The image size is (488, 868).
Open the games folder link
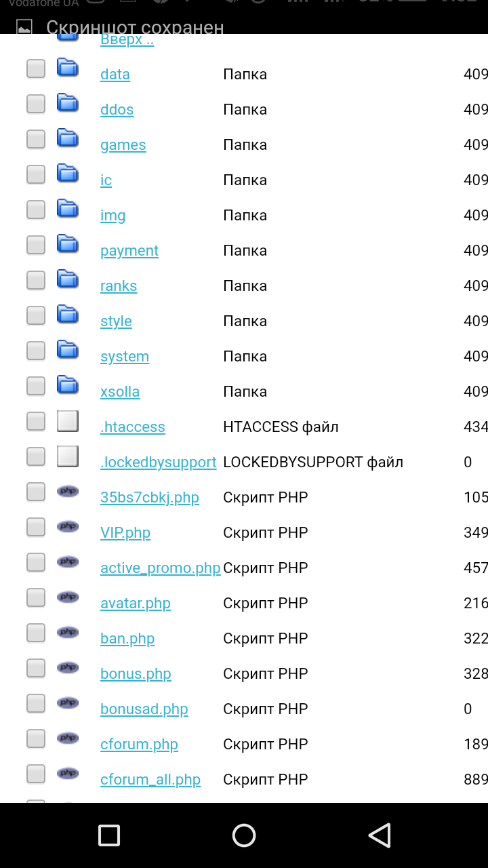pyautogui.click(x=123, y=145)
